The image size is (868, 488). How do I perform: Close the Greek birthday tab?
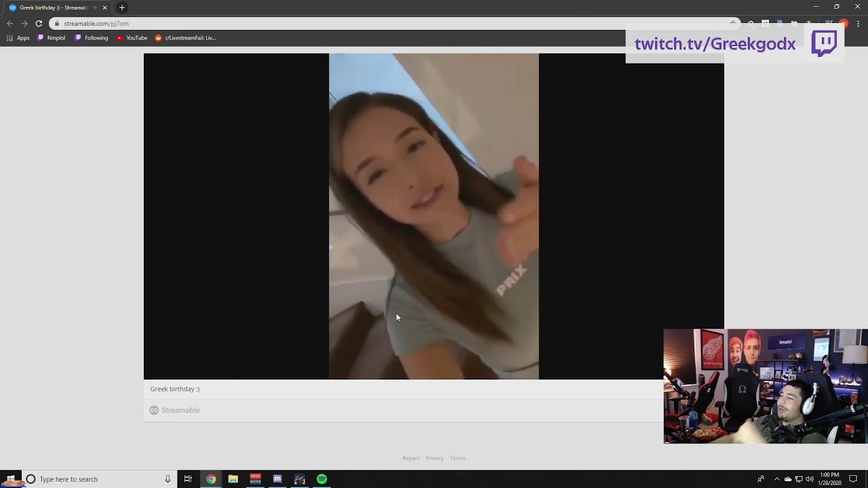coord(105,7)
